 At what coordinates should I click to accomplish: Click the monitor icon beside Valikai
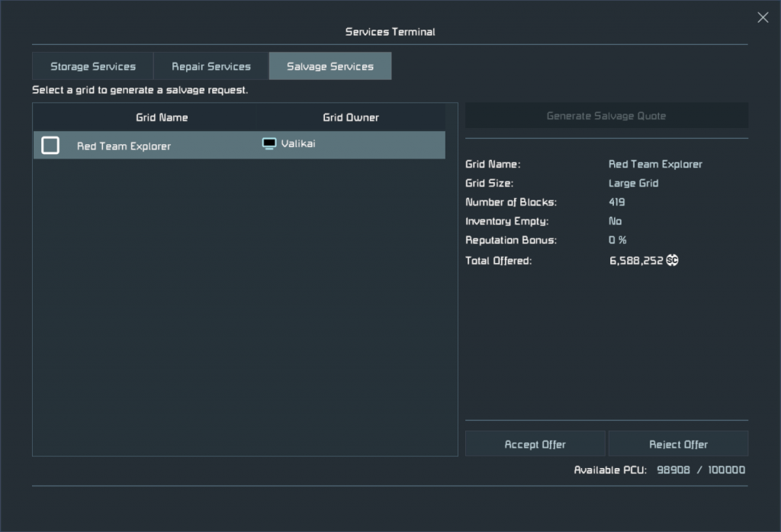[269, 144]
